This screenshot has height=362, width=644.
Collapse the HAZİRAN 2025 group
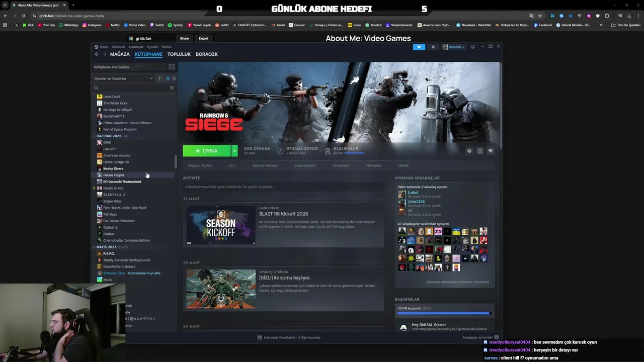click(94, 136)
